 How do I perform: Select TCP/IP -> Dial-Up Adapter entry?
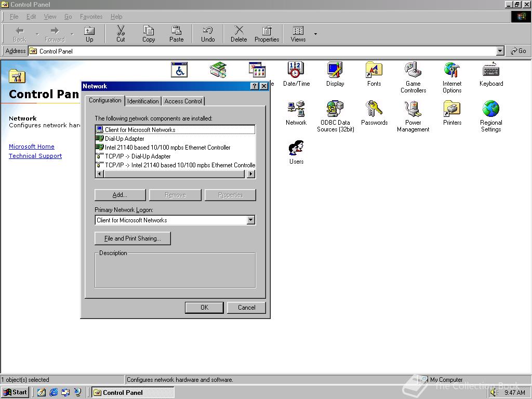tap(175, 156)
